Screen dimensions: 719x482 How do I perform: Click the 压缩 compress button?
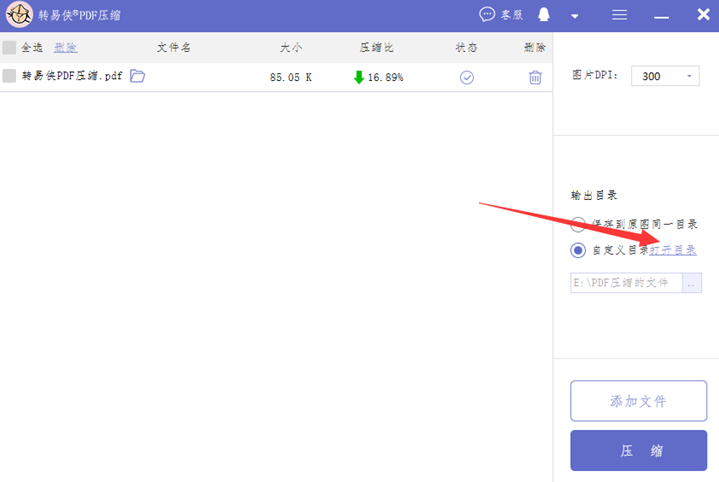pos(638,450)
